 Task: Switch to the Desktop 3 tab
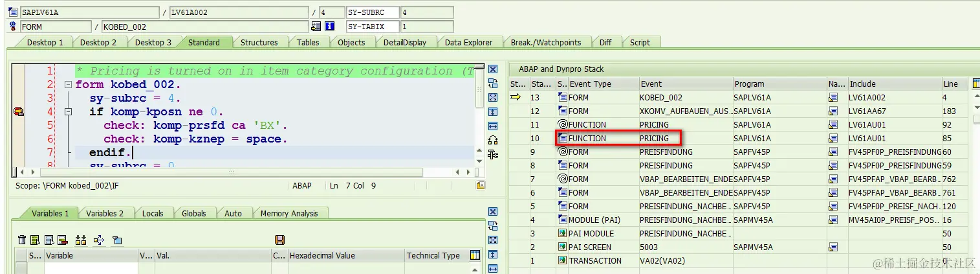[153, 42]
